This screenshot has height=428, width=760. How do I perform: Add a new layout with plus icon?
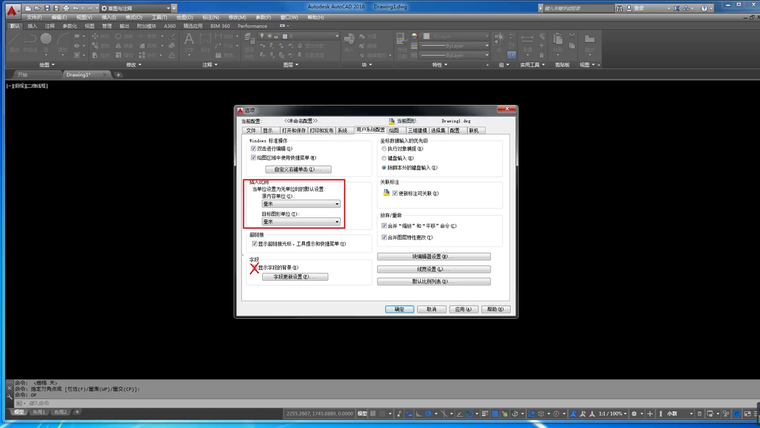[78, 412]
